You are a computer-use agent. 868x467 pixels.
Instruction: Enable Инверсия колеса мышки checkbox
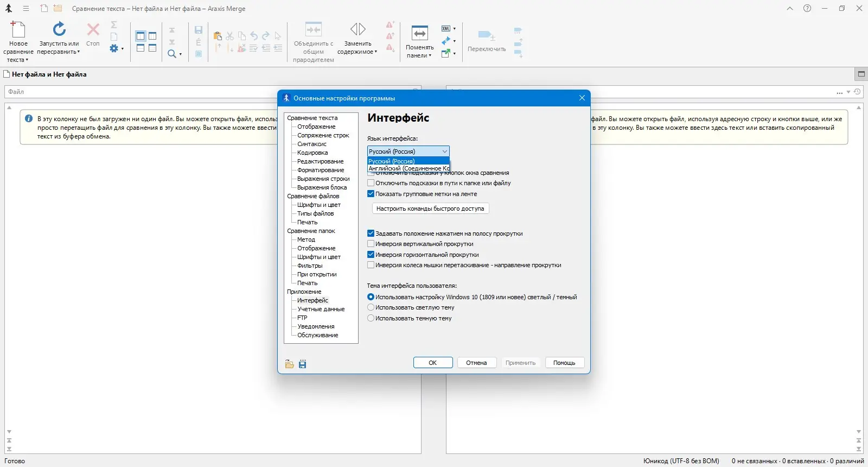coord(371,265)
